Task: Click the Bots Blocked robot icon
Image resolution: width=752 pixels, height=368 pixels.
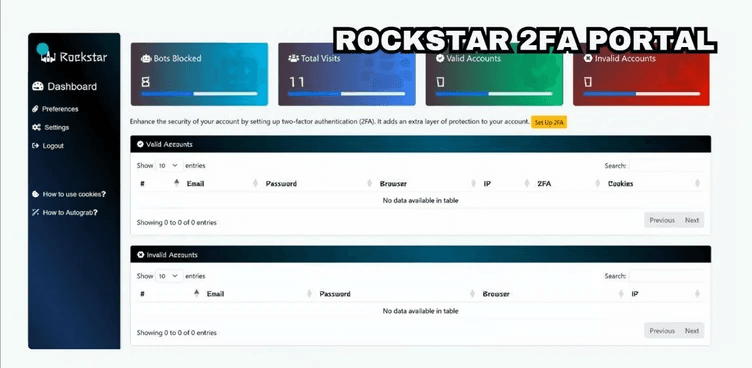Action: pyautogui.click(x=146, y=59)
